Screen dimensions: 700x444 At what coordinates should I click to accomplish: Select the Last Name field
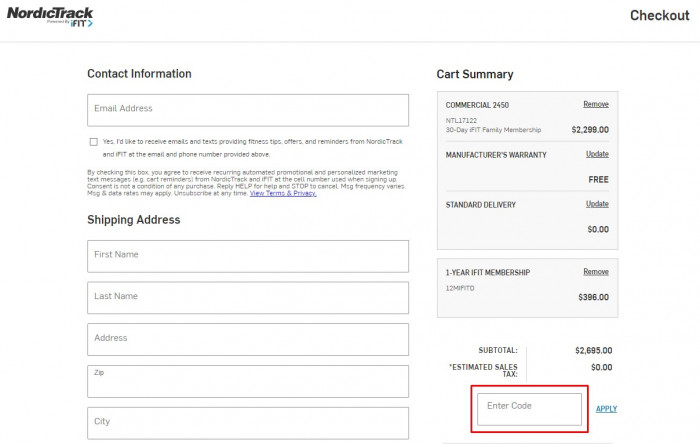[x=248, y=298]
